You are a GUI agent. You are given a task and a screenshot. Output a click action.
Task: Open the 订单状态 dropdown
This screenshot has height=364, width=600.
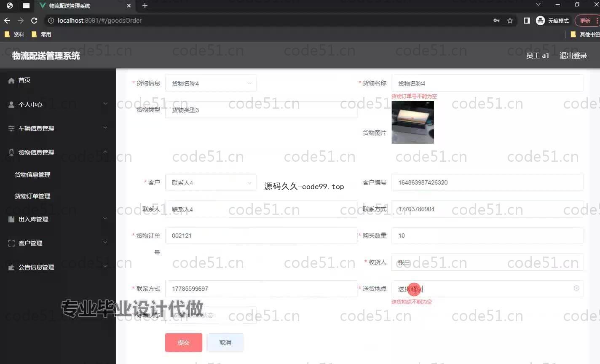[211, 315]
